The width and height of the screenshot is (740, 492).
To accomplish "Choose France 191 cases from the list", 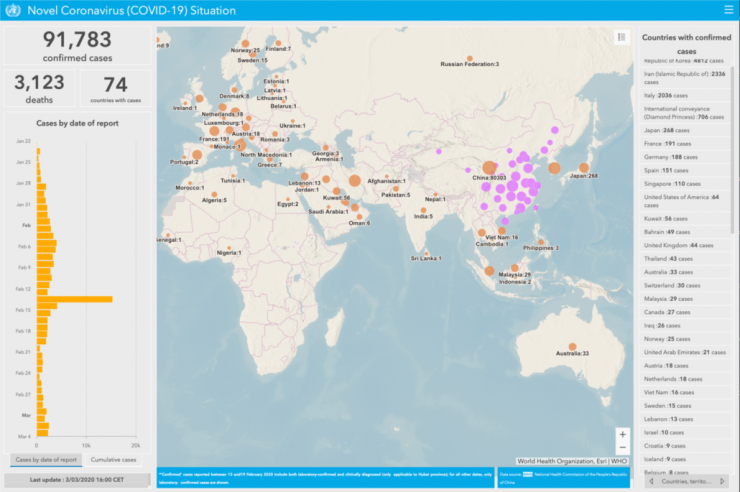I will click(675, 143).
